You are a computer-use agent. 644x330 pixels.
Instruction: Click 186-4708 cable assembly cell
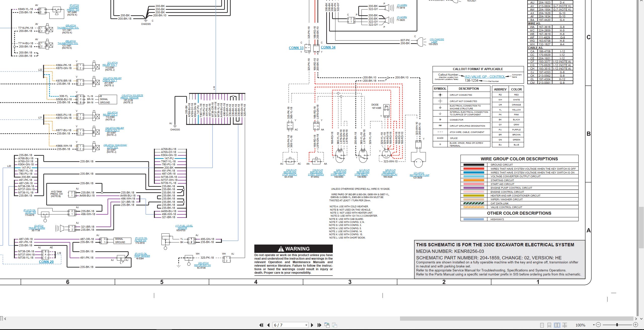(x=544, y=51)
